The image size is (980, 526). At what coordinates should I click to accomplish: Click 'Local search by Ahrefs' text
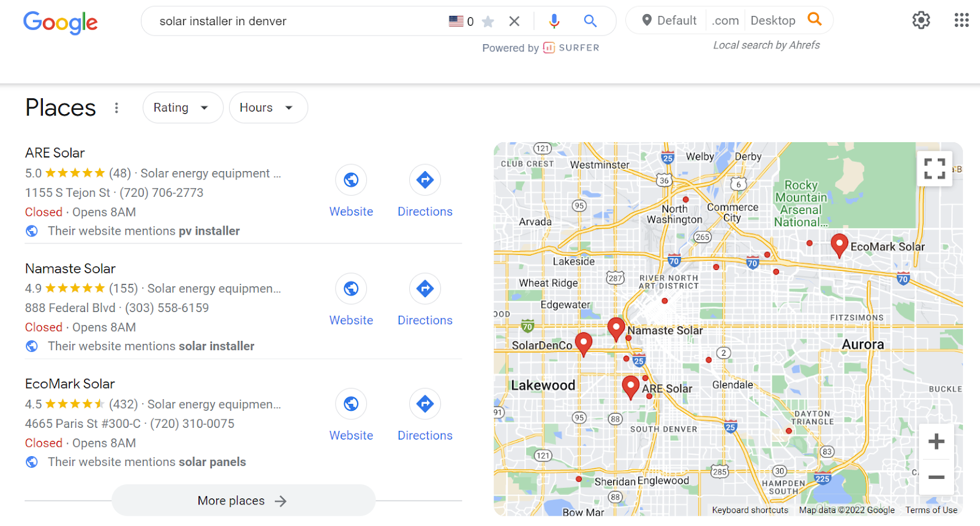pos(766,45)
